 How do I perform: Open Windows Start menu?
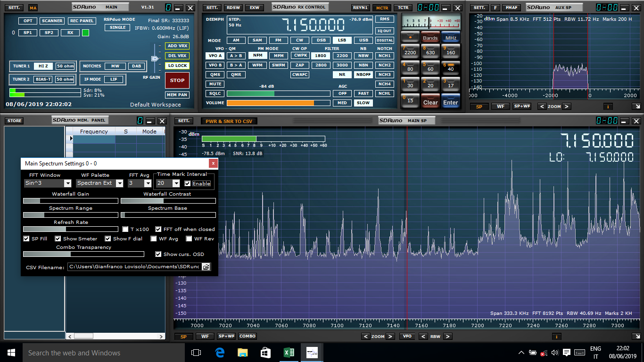coord(11,353)
